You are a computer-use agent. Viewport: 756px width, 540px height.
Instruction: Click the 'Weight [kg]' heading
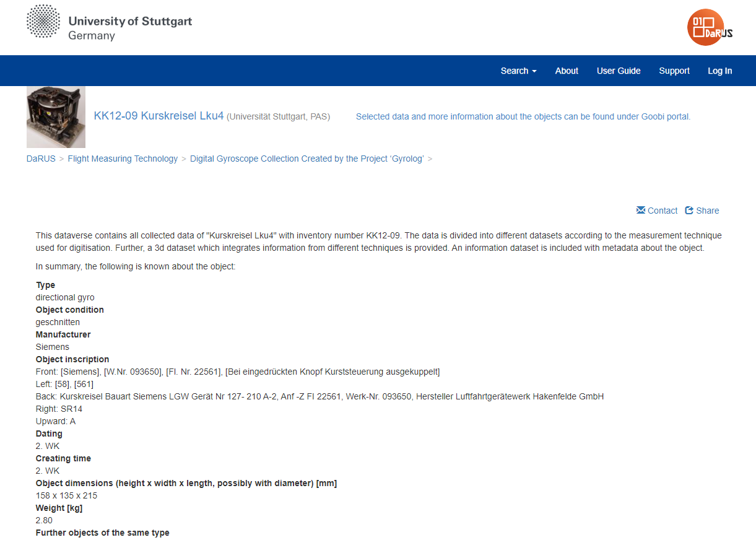[59, 508]
